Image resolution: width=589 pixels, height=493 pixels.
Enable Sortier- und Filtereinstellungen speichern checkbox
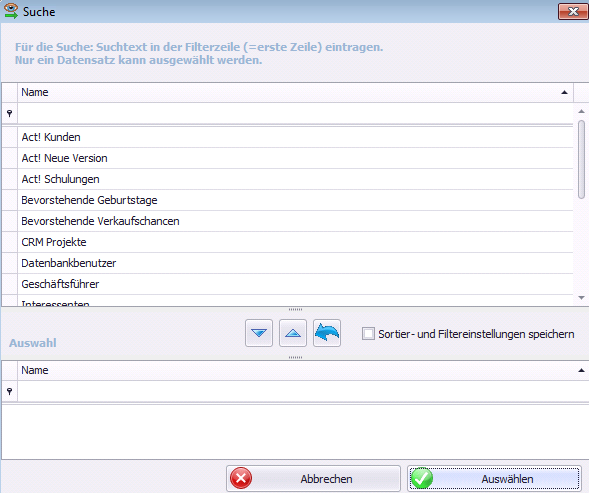pyautogui.click(x=368, y=334)
